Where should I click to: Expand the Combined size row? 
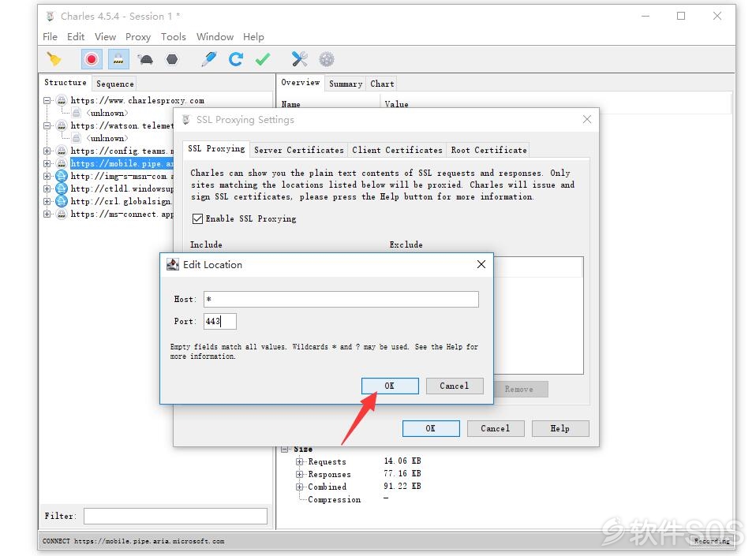(x=299, y=487)
